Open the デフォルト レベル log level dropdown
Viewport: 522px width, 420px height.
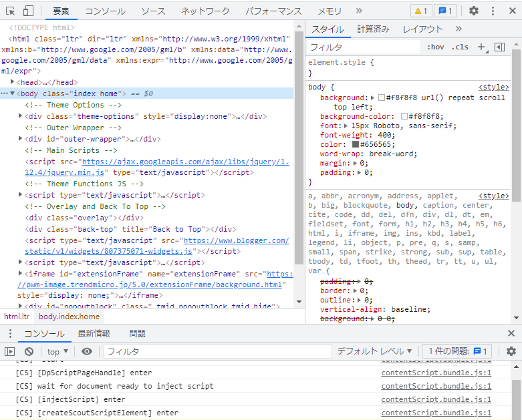coord(374,351)
